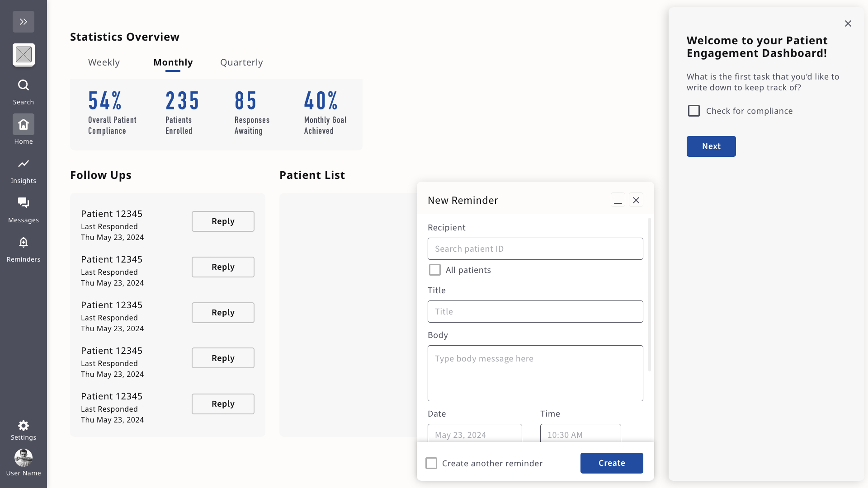
Task: Switch to the Quarterly statistics tab
Action: 241,62
